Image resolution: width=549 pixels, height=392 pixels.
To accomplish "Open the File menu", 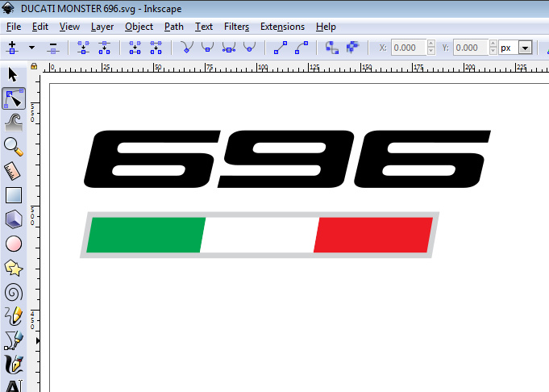I will click(x=14, y=27).
